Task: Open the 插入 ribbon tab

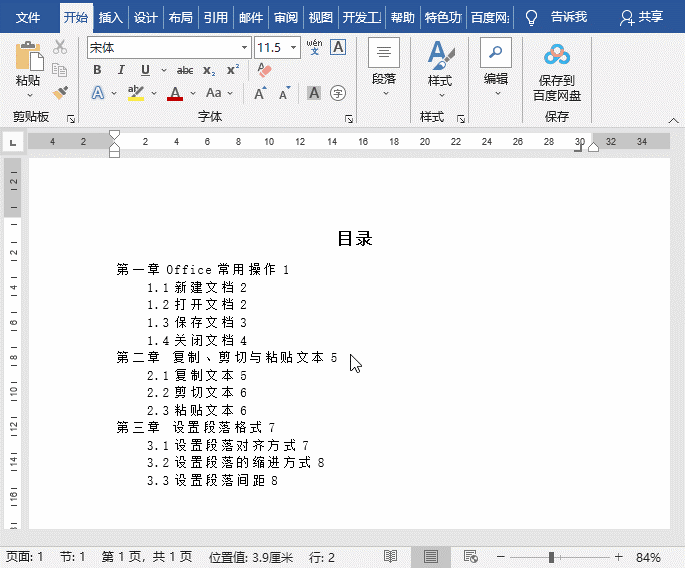Action: pyautogui.click(x=110, y=17)
